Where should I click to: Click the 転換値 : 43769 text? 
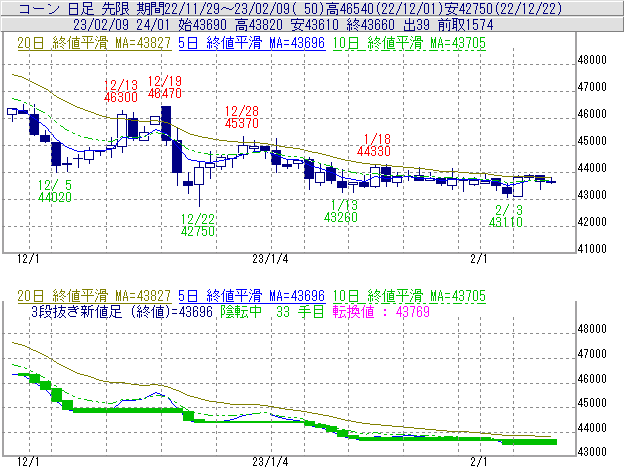(x=381, y=311)
